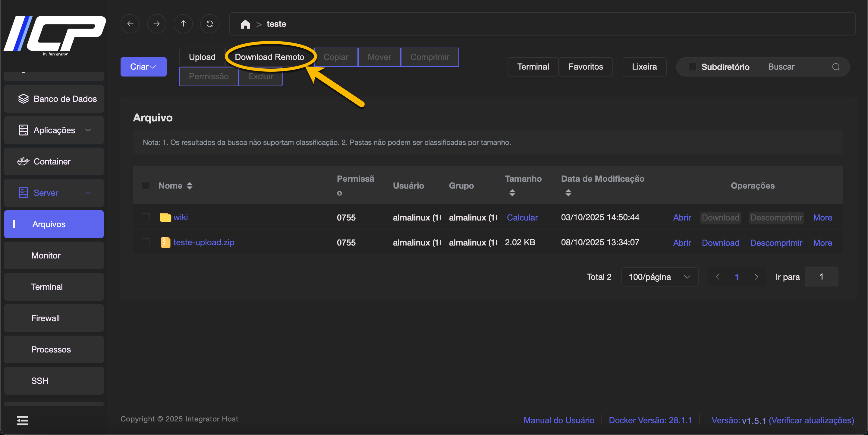Click the teste-upload.zip file icon
This screenshot has height=435, width=868.
(x=165, y=243)
